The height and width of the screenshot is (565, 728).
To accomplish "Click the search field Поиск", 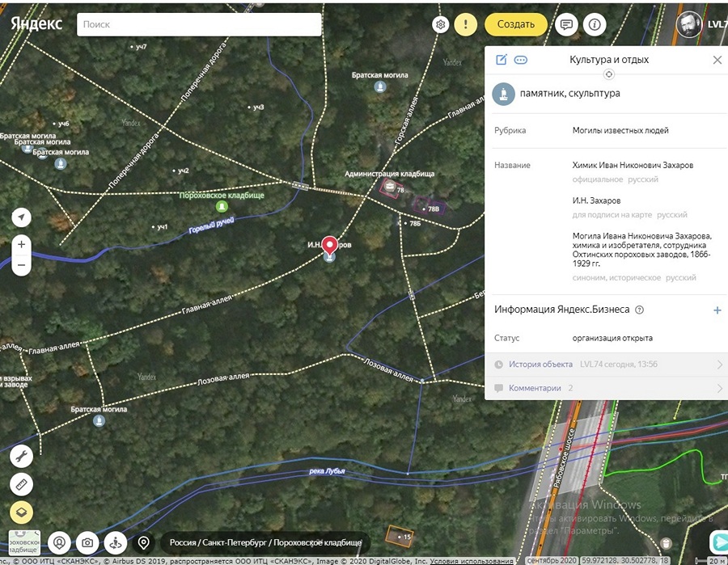I will (199, 24).
